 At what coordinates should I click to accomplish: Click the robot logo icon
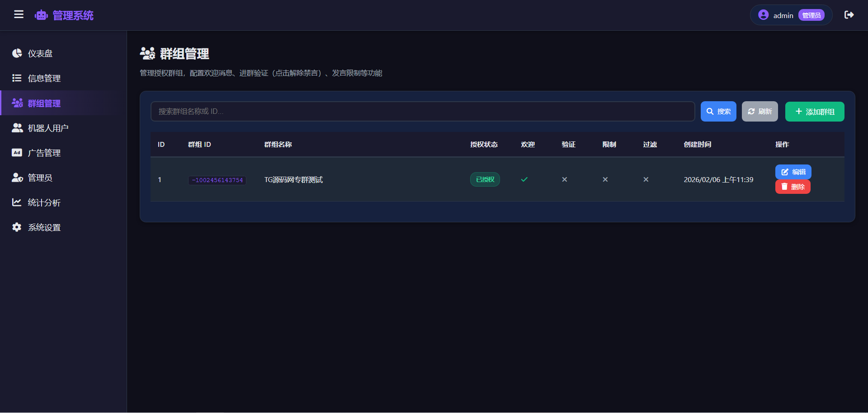41,15
